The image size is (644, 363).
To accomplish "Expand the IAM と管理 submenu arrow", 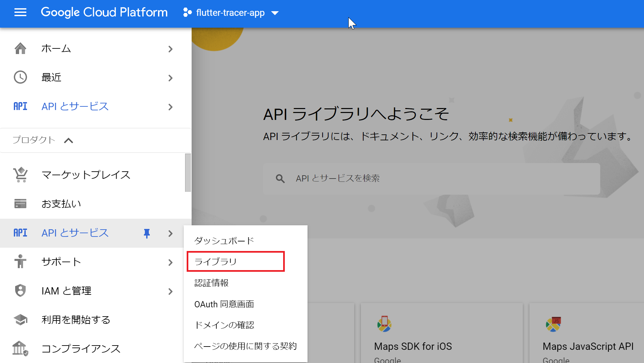I will click(x=170, y=292).
